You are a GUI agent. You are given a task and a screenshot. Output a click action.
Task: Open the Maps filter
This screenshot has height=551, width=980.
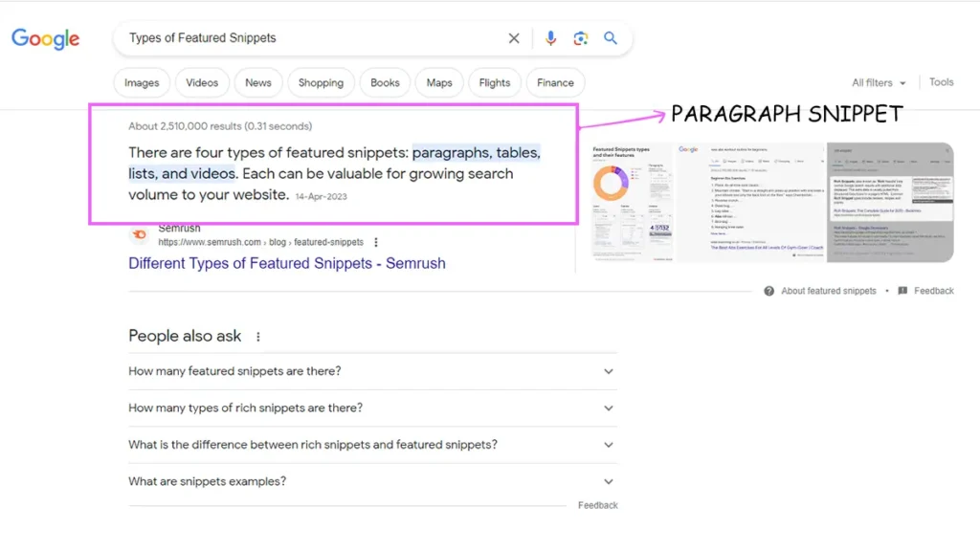click(x=439, y=82)
